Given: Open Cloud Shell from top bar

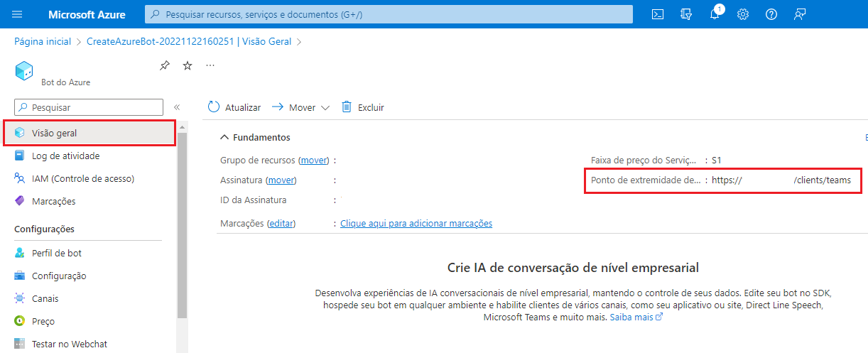Looking at the screenshot, I should (x=658, y=14).
